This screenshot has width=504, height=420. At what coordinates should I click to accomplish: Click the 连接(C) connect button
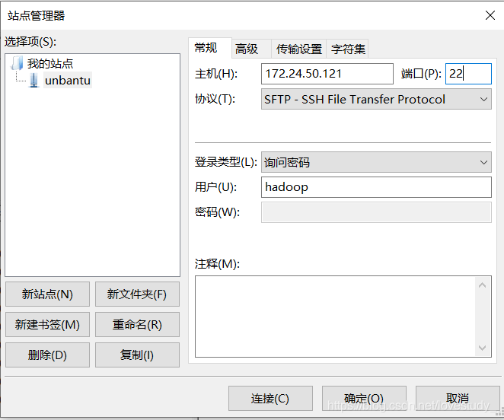(270, 398)
